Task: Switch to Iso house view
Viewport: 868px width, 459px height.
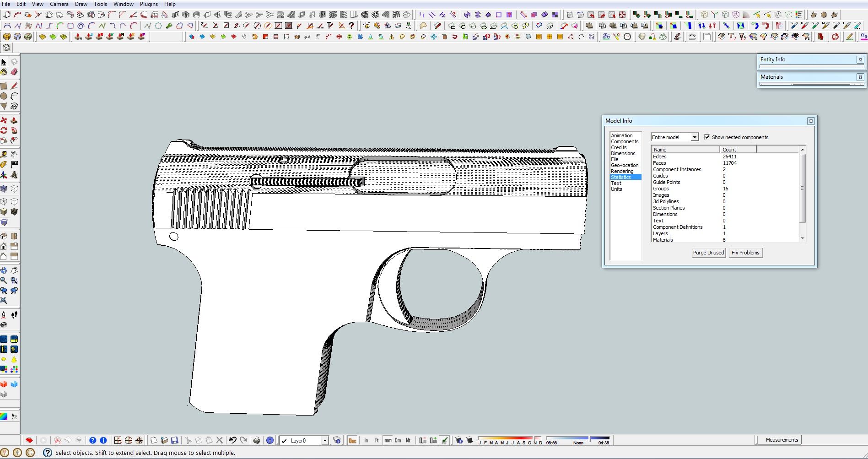Action: click(4, 236)
